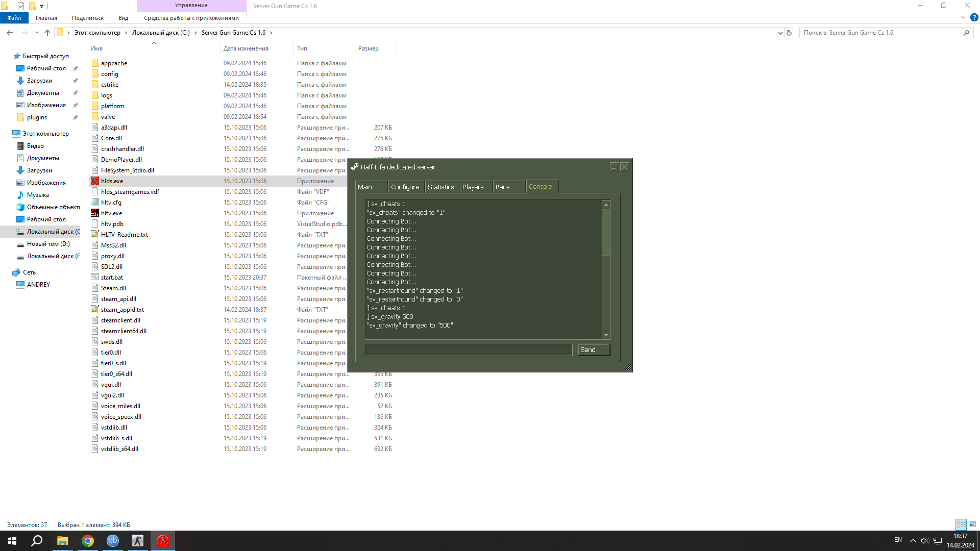Image resolution: width=980 pixels, height=551 pixels.
Task: Expand path chevron after Этот компьютер
Action: pyautogui.click(x=126, y=33)
